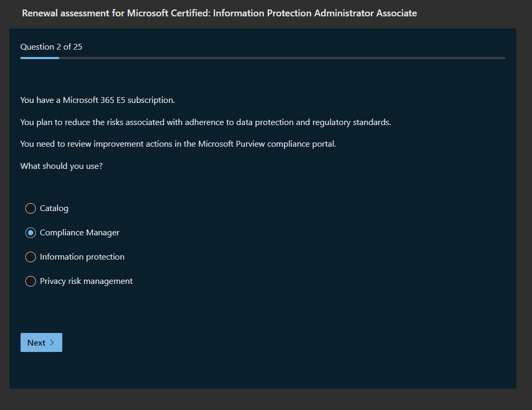The width and height of the screenshot is (532, 410).
Task: Click the Information protection answer label
Action: click(82, 257)
